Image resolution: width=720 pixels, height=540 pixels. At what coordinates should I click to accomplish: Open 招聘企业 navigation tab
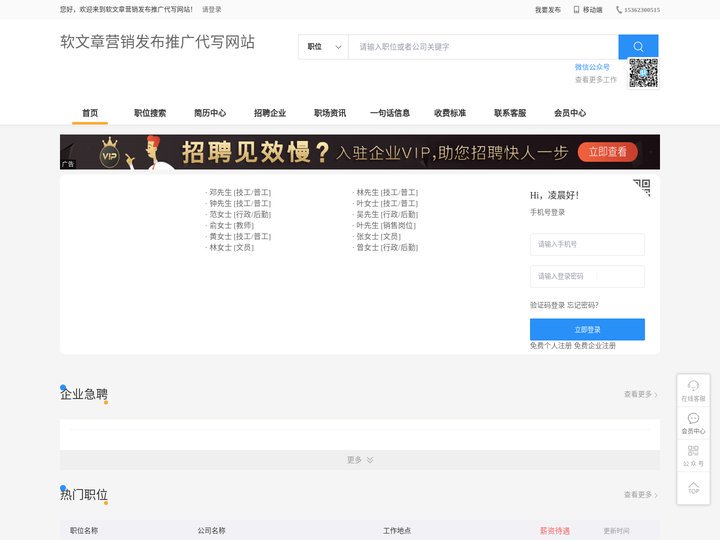click(270, 113)
